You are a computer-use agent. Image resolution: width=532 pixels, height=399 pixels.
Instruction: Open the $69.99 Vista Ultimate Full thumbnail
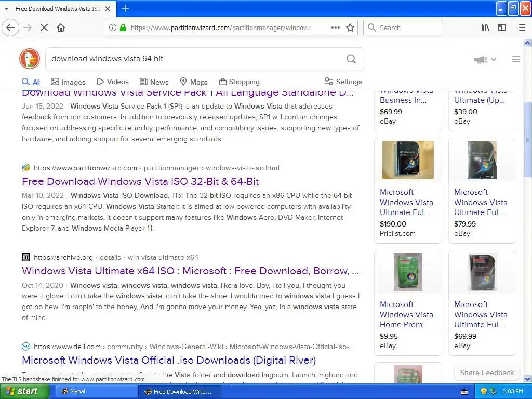(x=482, y=272)
